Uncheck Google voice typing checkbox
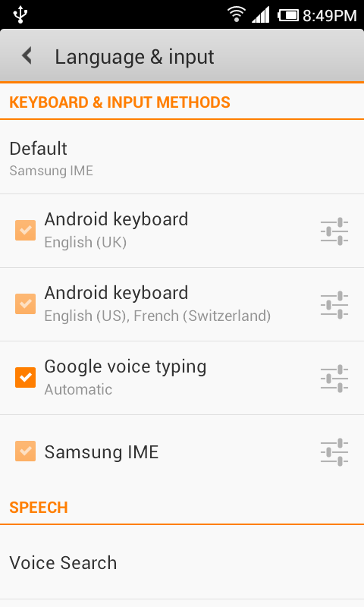 (26, 377)
